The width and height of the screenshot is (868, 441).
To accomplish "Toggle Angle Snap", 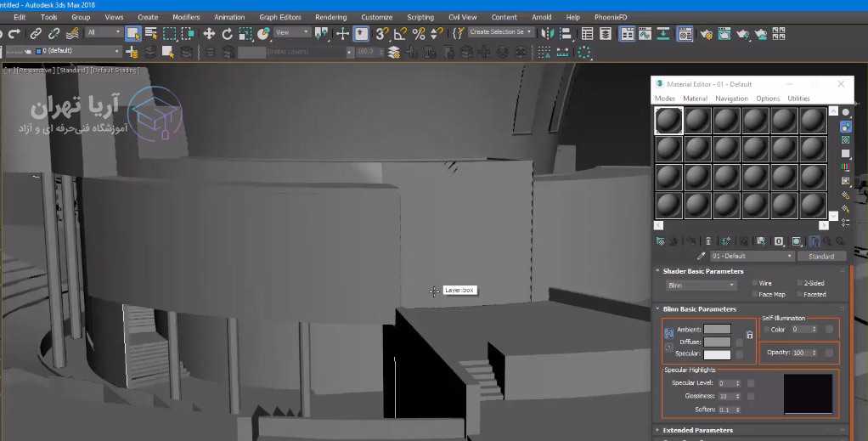I will [x=400, y=34].
